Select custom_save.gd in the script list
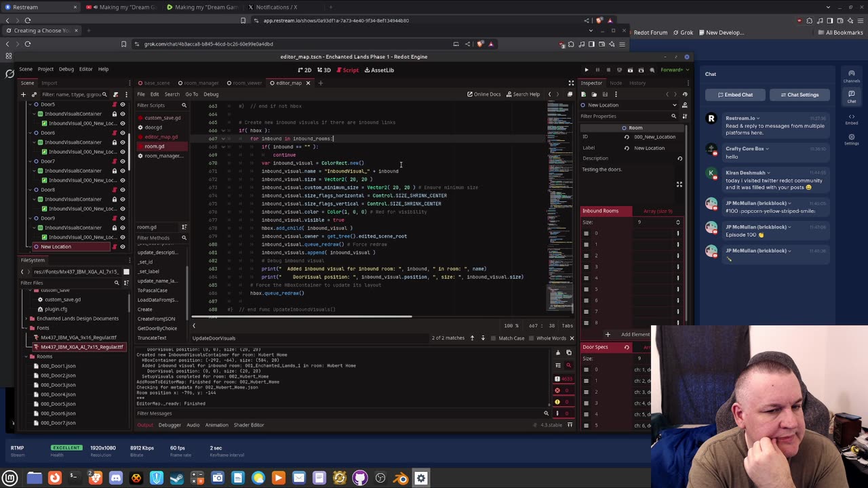Image resolution: width=868 pixels, height=488 pixels. point(162,118)
